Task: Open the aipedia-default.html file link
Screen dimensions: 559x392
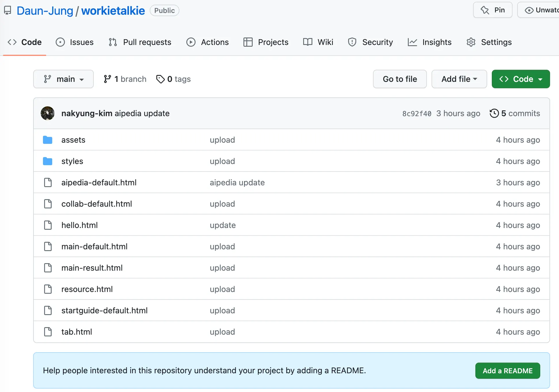Action: click(99, 182)
